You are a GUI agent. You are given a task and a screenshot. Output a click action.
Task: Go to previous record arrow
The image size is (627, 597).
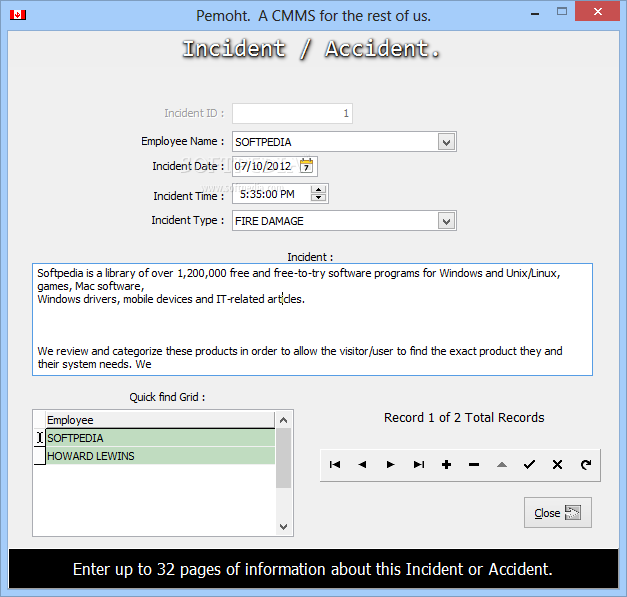tap(362, 465)
